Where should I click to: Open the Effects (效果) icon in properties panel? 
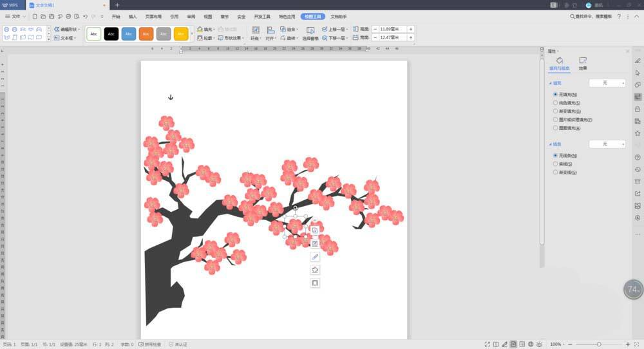click(x=582, y=61)
